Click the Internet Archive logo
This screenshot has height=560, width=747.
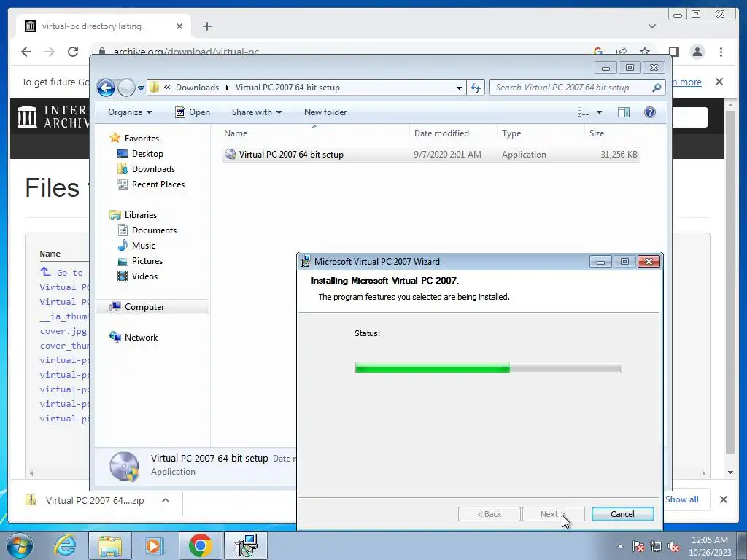coord(53,117)
